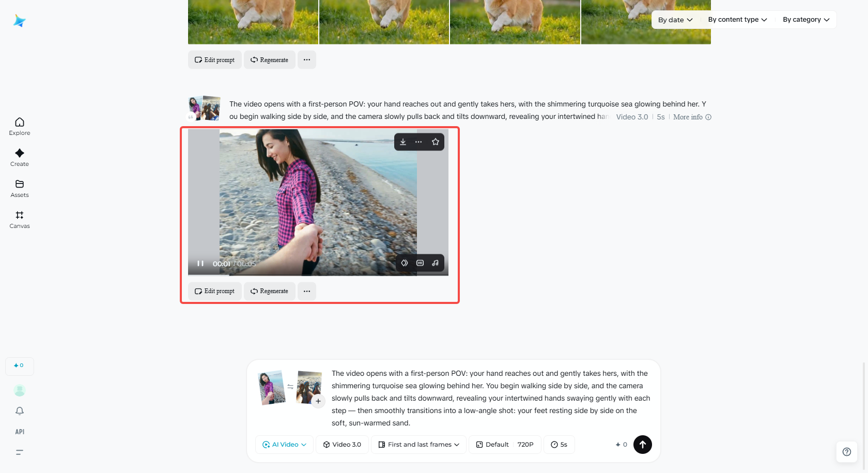
Task: Click the plus icon to add an image
Action: pos(318,401)
